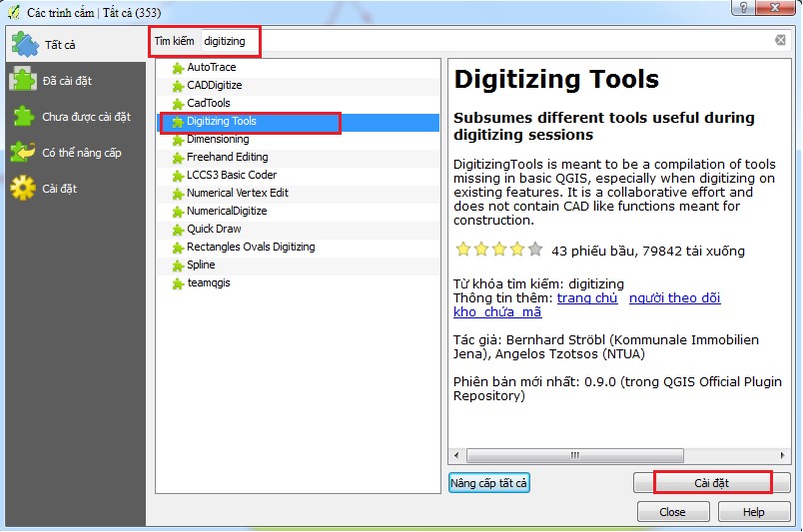Rate plugin with the third star
Screen dimensions: 803x532
499,250
